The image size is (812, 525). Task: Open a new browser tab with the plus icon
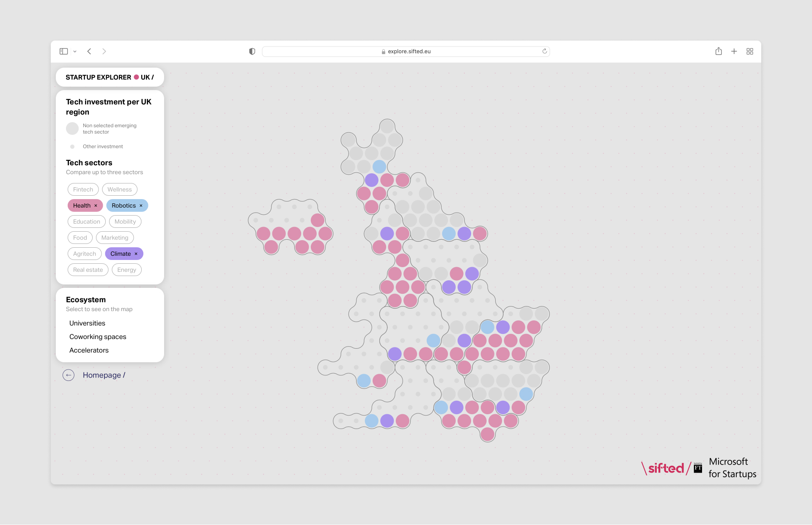(734, 51)
